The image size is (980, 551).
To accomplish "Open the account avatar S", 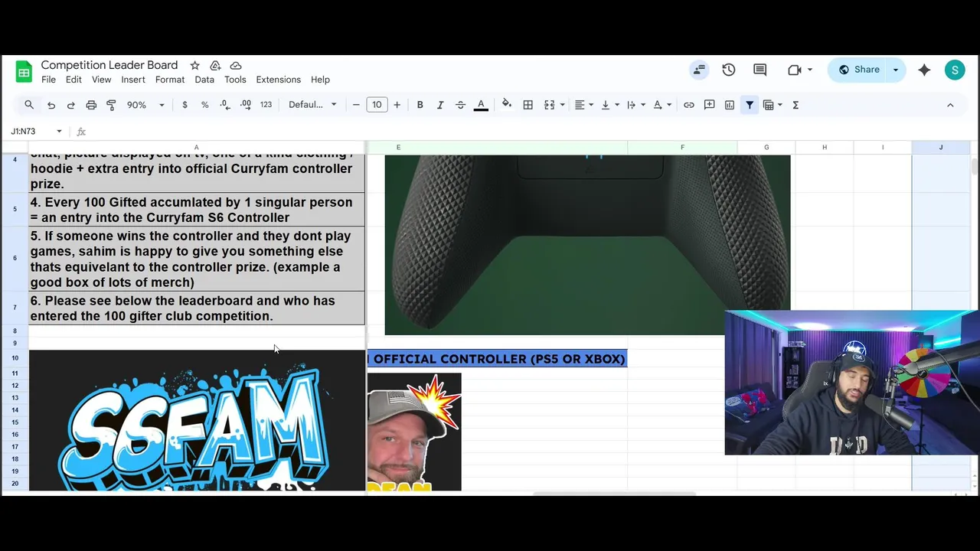I will (x=954, y=70).
